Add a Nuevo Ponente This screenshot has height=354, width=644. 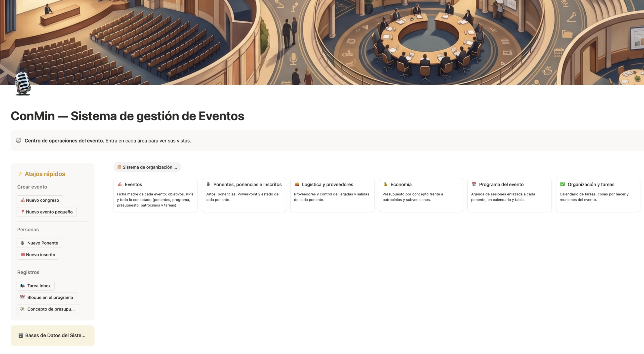coord(39,243)
